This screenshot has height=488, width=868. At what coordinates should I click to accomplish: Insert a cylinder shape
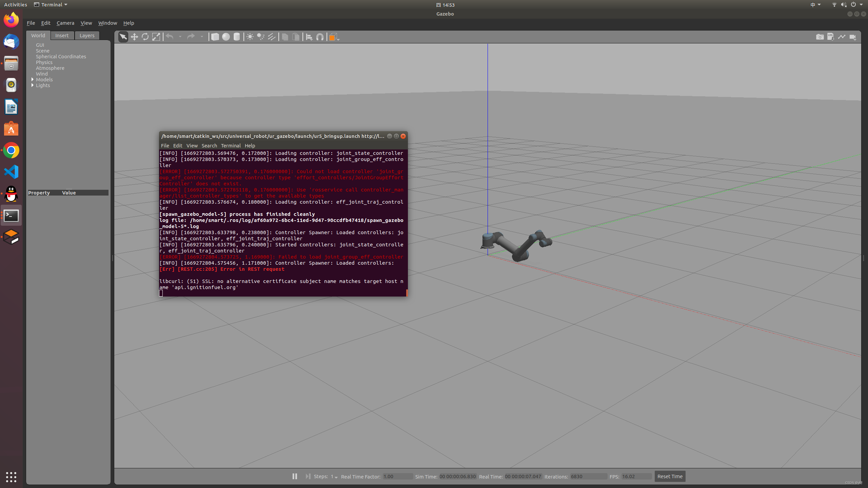(237, 37)
